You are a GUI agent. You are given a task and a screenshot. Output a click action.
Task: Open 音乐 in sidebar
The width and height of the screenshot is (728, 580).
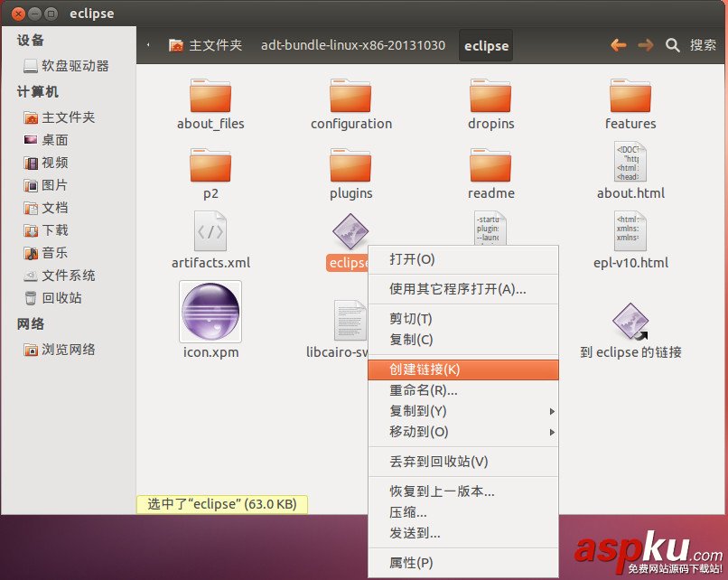point(45,253)
